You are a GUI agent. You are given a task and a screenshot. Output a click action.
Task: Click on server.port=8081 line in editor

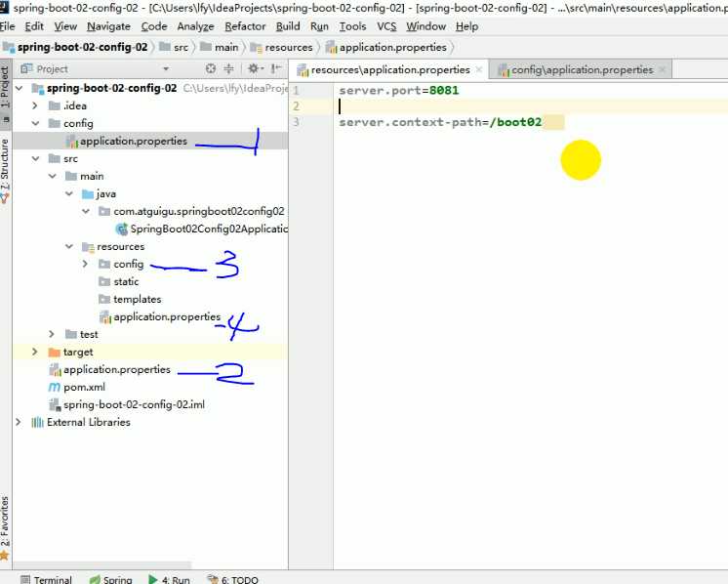399,91
